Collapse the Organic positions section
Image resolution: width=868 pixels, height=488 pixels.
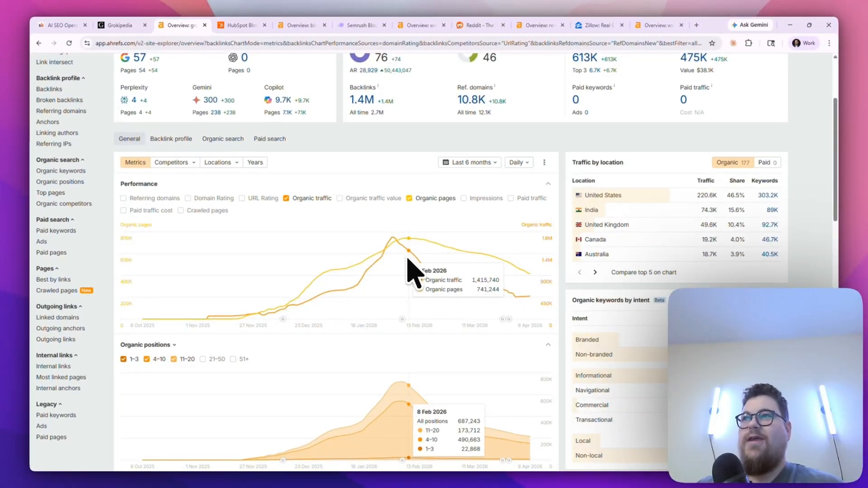click(548, 344)
